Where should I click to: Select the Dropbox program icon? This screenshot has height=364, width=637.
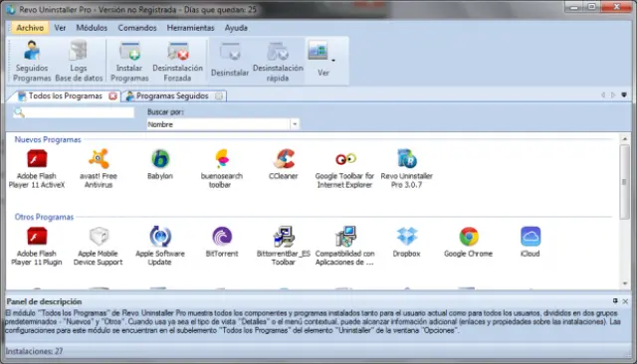407,243
